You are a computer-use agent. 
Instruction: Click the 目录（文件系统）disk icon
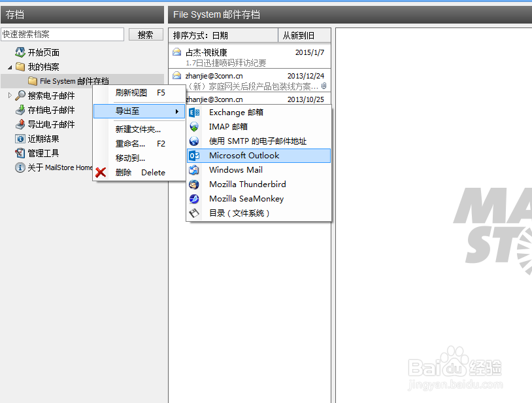pos(194,213)
